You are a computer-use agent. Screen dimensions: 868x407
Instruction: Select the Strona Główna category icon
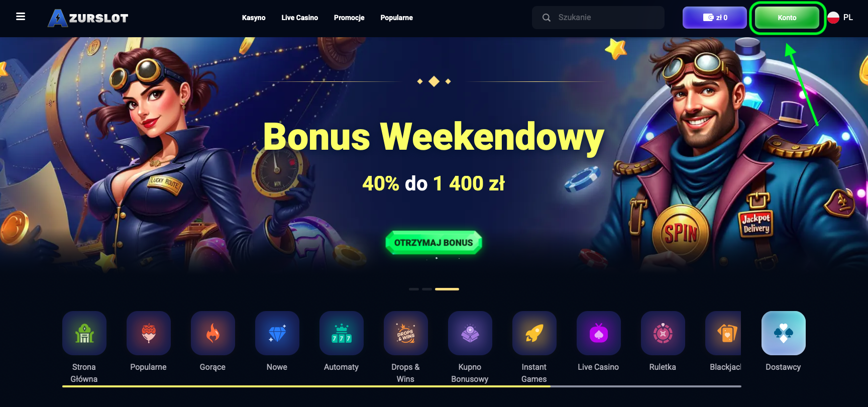(84, 333)
